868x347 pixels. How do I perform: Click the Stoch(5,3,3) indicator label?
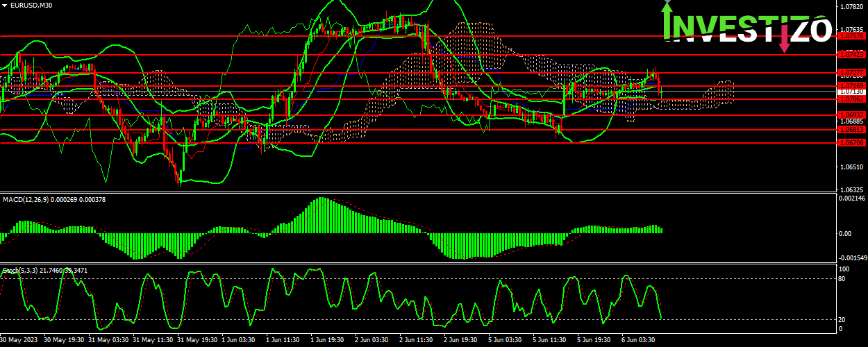pyautogui.click(x=19, y=269)
